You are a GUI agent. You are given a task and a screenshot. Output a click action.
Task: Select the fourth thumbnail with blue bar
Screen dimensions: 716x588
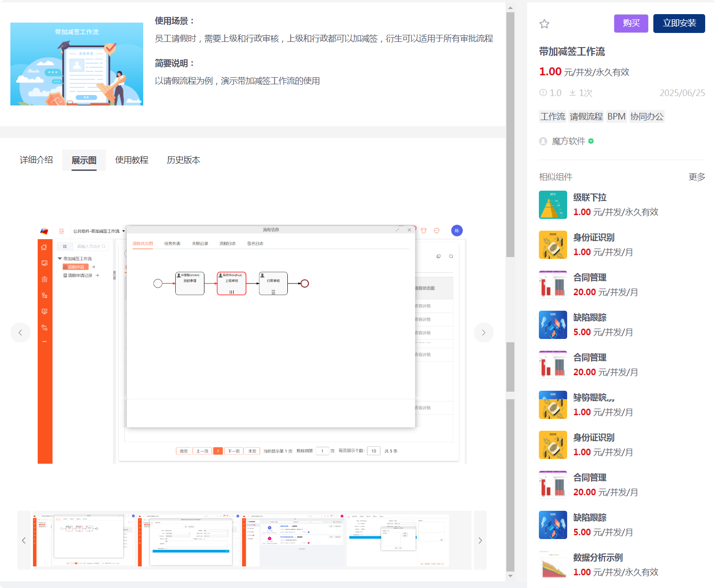click(x=398, y=540)
